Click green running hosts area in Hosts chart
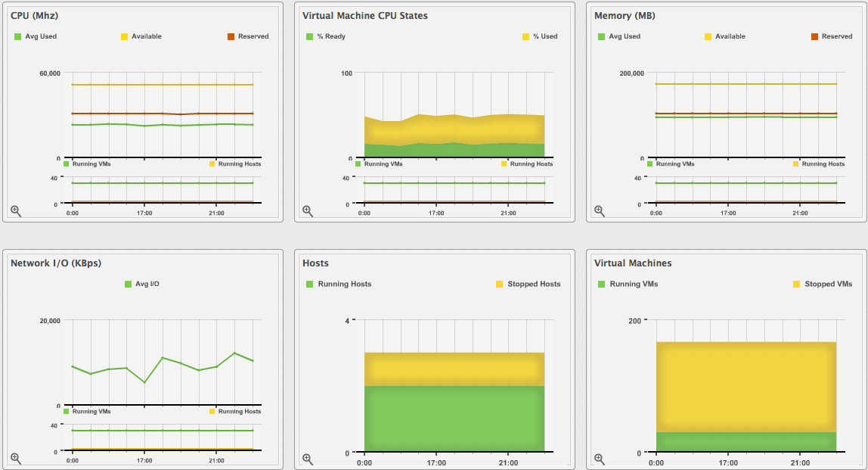This screenshot has width=868, height=470. tap(454, 419)
